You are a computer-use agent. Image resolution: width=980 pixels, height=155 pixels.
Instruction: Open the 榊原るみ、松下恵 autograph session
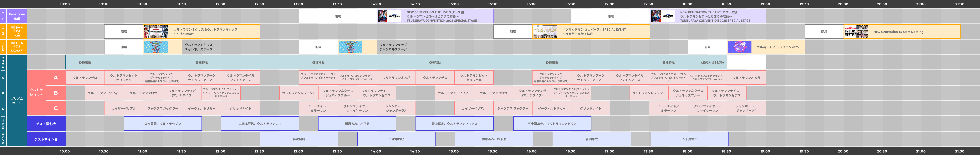[x=494, y=139]
